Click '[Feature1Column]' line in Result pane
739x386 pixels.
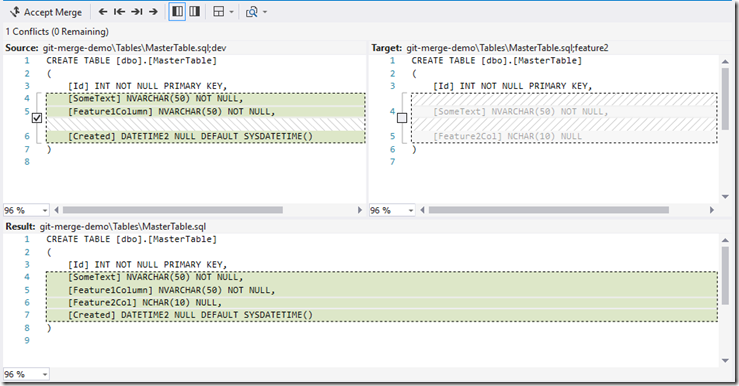coord(171,290)
